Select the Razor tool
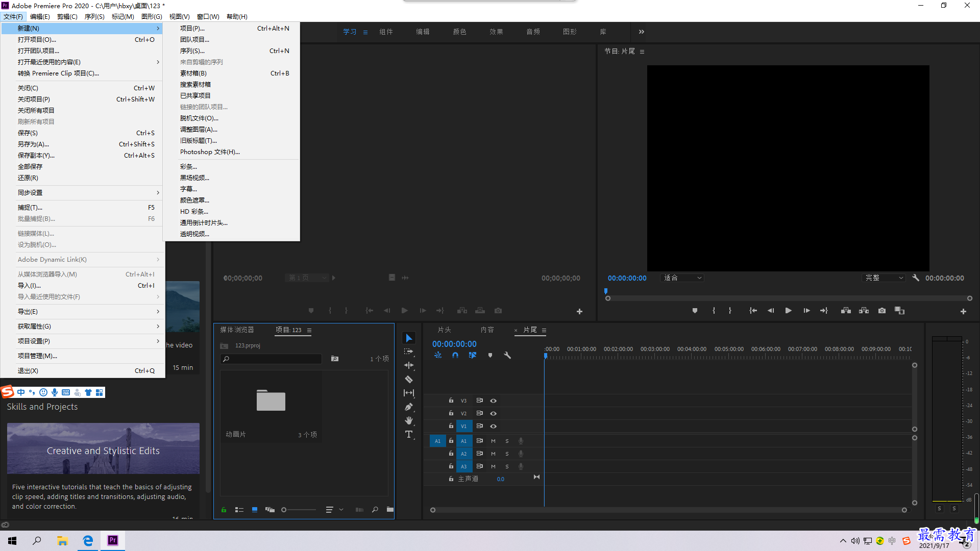The width and height of the screenshot is (980, 551). [x=409, y=379]
